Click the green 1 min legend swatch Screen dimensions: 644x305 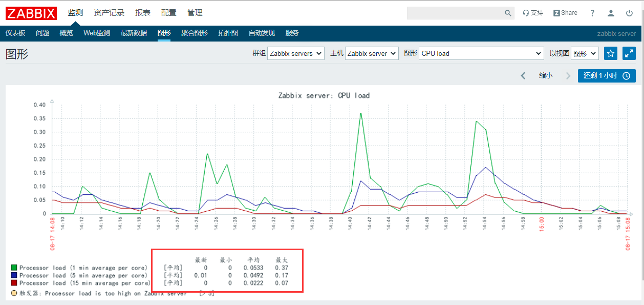pyautogui.click(x=14, y=268)
